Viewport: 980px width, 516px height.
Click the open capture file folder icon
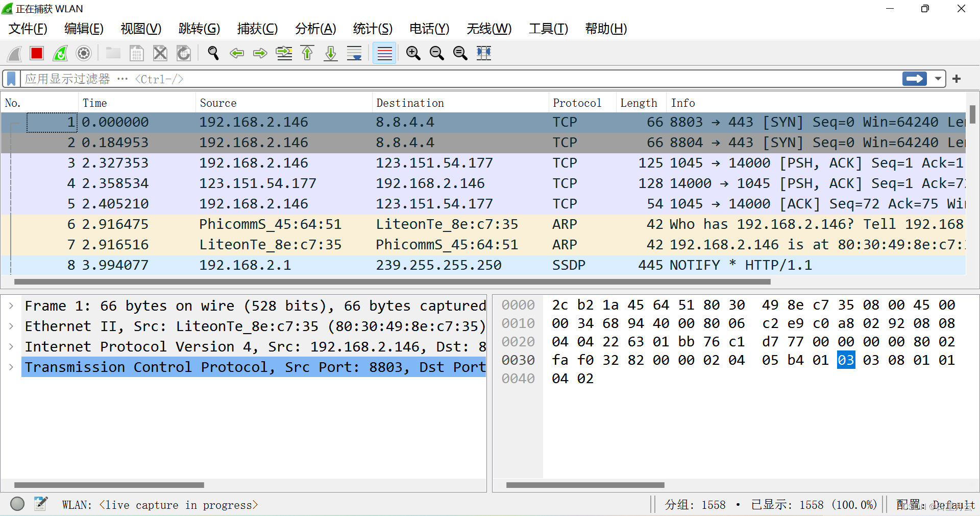[x=113, y=53]
